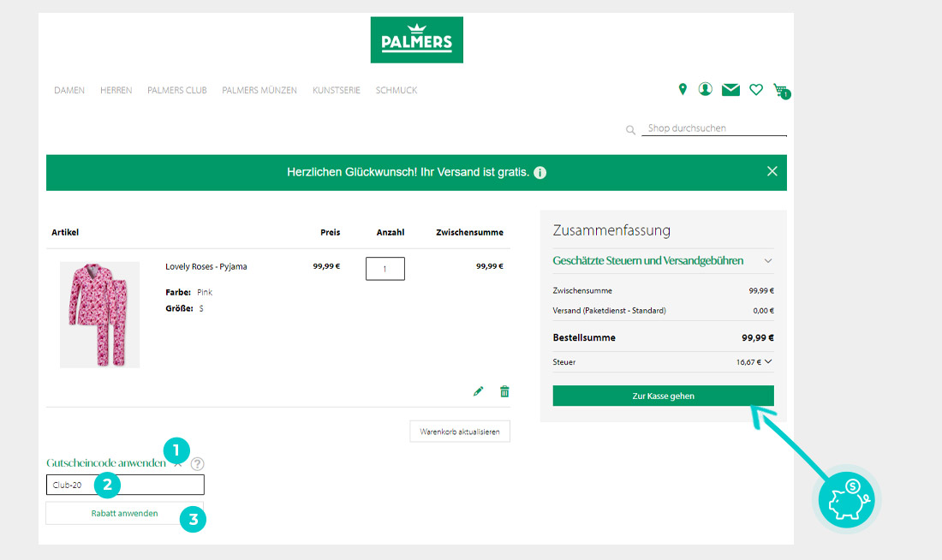Click the Zwischensumme column header
942x560 pixels.
(470, 233)
